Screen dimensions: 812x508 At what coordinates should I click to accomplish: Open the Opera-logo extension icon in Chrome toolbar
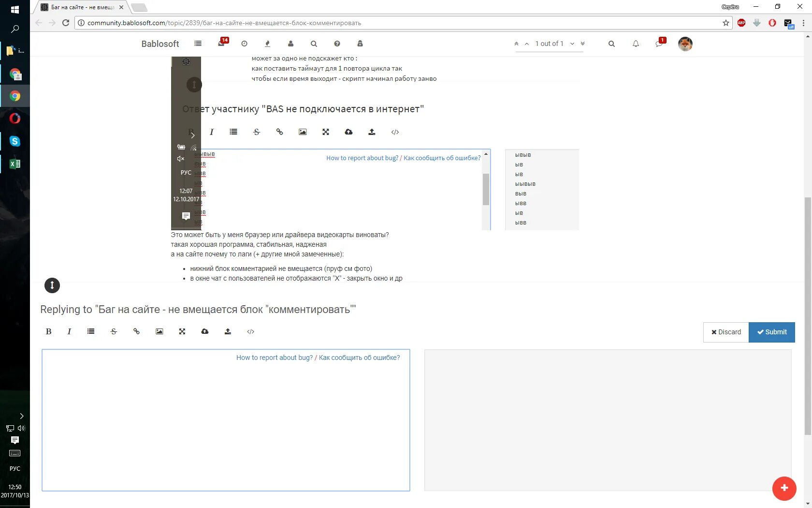tap(772, 23)
